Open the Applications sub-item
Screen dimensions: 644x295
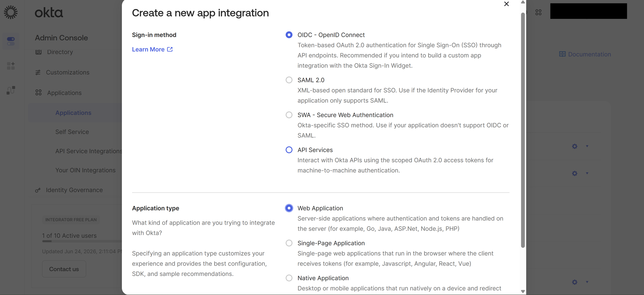click(x=73, y=113)
